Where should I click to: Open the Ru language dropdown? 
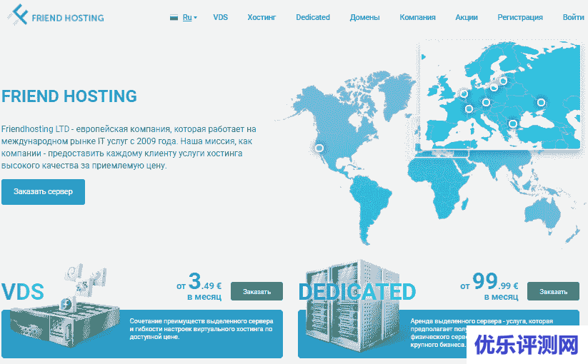(189, 17)
